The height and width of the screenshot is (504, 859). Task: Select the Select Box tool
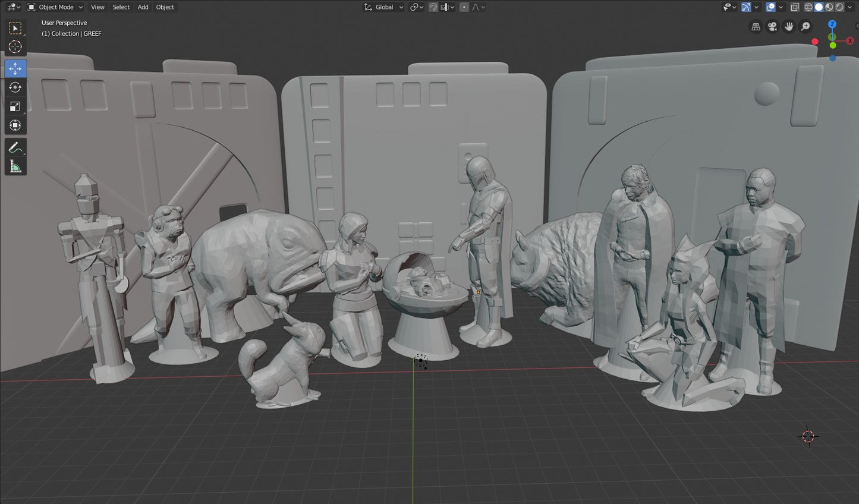[15, 28]
